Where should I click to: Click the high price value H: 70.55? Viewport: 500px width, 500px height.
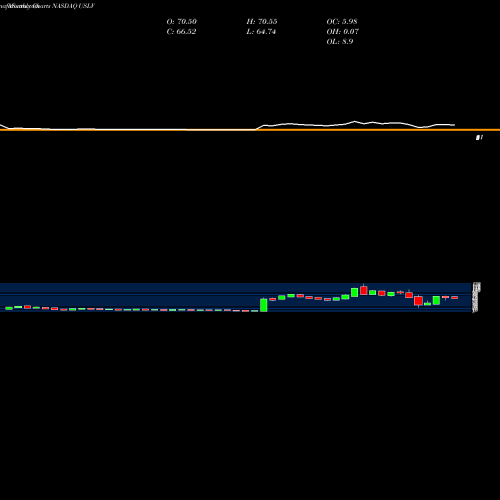point(262,22)
